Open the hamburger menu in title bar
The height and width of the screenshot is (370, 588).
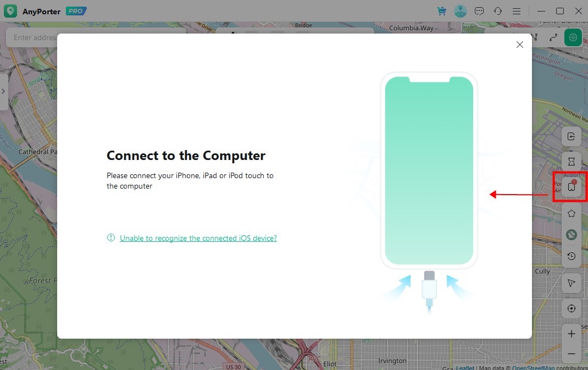[x=517, y=11]
